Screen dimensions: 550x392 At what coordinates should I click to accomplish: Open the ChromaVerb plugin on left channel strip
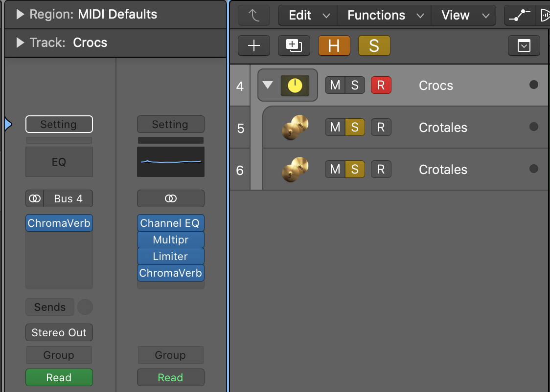(59, 223)
